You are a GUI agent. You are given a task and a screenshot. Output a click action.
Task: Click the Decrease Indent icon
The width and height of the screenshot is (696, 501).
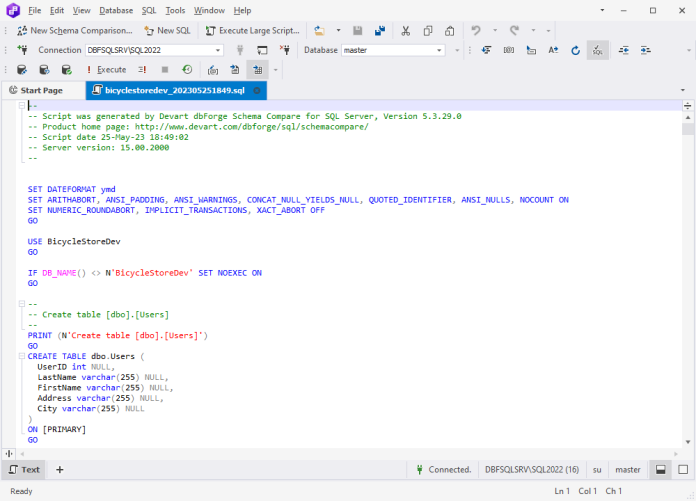(x=624, y=50)
